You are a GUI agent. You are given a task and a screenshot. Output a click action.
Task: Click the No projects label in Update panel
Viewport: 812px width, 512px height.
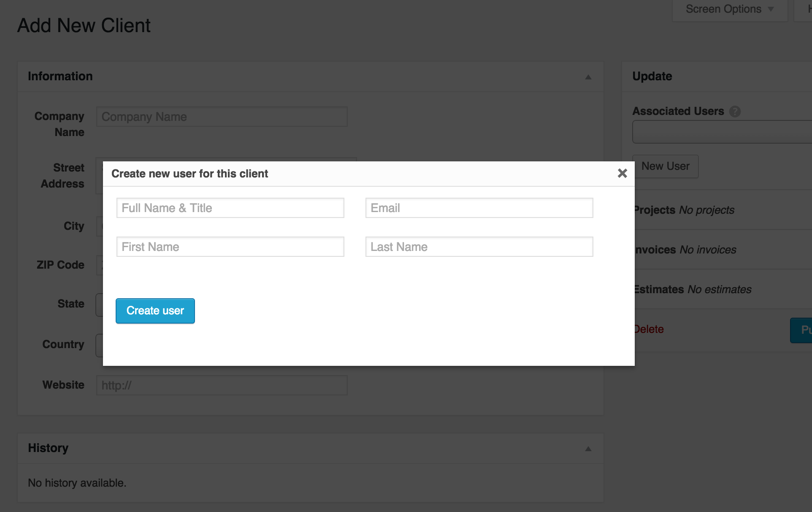click(x=707, y=210)
